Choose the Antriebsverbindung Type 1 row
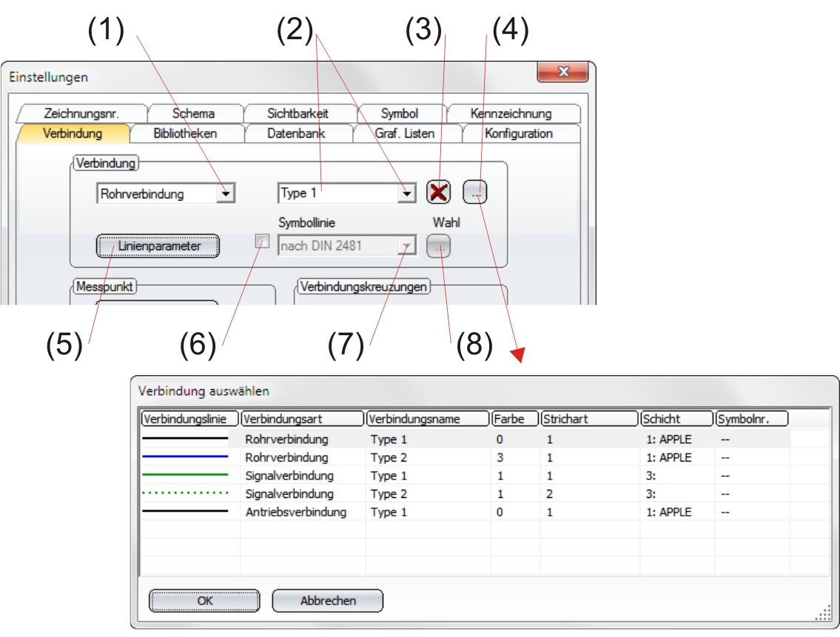This screenshot has width=840, height=637. [295, 512]
